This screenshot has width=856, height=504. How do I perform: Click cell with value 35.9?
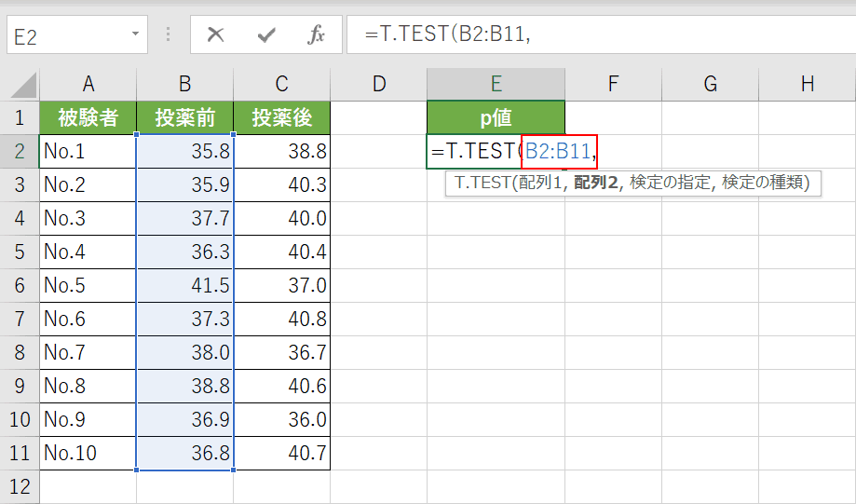coord(185,185)
